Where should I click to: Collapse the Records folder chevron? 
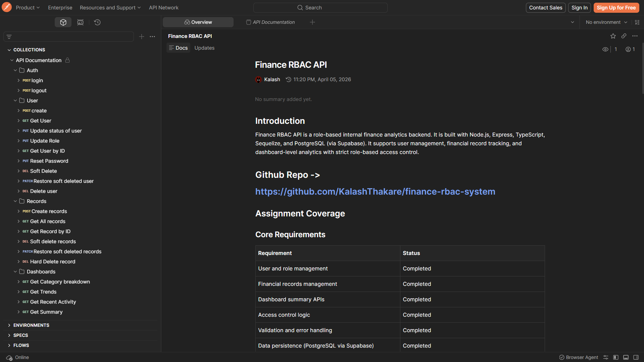pyautogui.click(x=15, y=201)
